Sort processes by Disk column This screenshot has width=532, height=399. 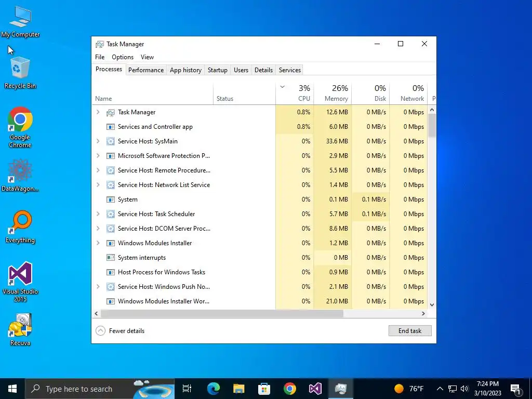pos(371,93)
